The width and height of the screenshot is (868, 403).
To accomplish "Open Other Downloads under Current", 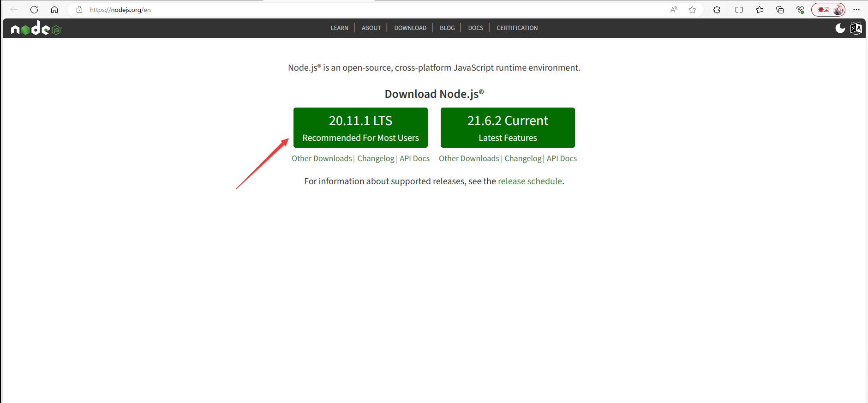I will pos(469,158).
